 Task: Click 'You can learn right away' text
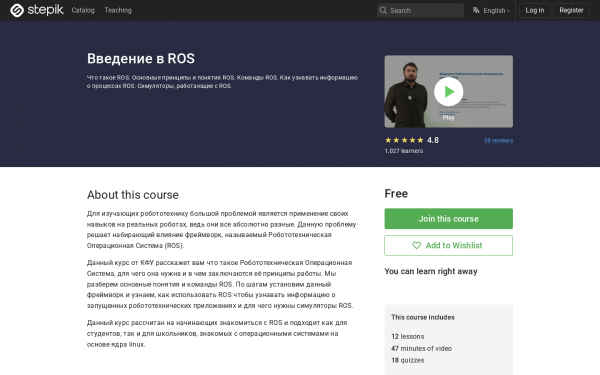coord(431,271)
